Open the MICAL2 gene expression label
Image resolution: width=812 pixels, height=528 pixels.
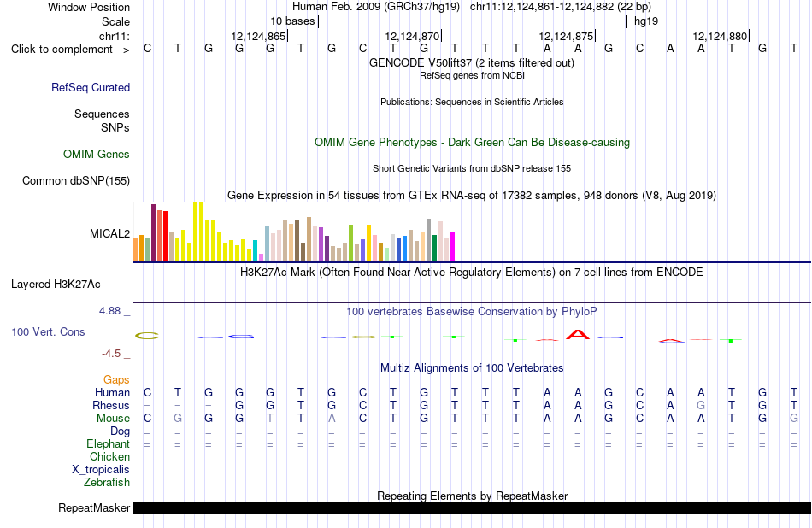coord(109,233)
